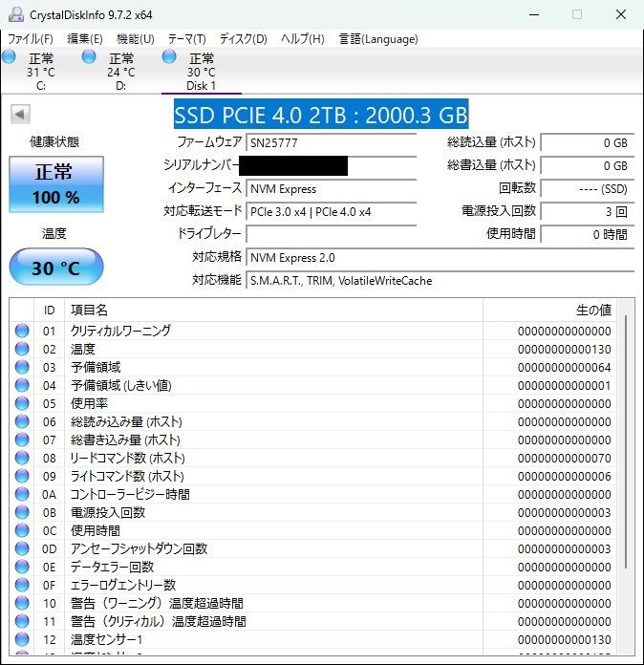The image size is (644, 665).
Task: Click status orb for エラーログエントリー数 row
Action: [22, 585]
